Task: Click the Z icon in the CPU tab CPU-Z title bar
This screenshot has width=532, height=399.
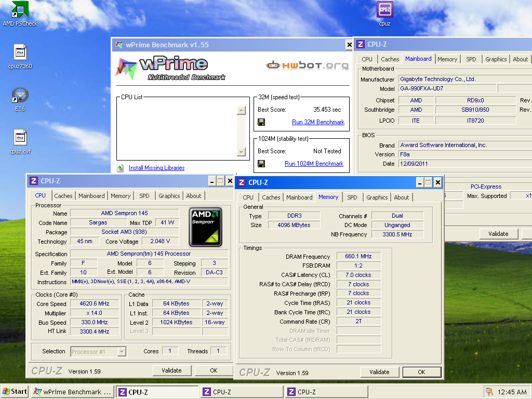Action: click(x=34, y=181)
